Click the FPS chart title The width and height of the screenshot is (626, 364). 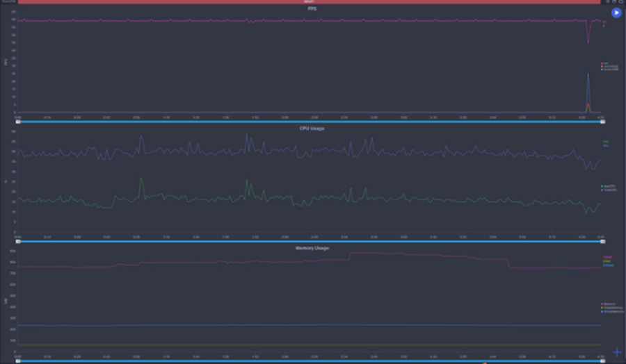click(x=312, y=9)
